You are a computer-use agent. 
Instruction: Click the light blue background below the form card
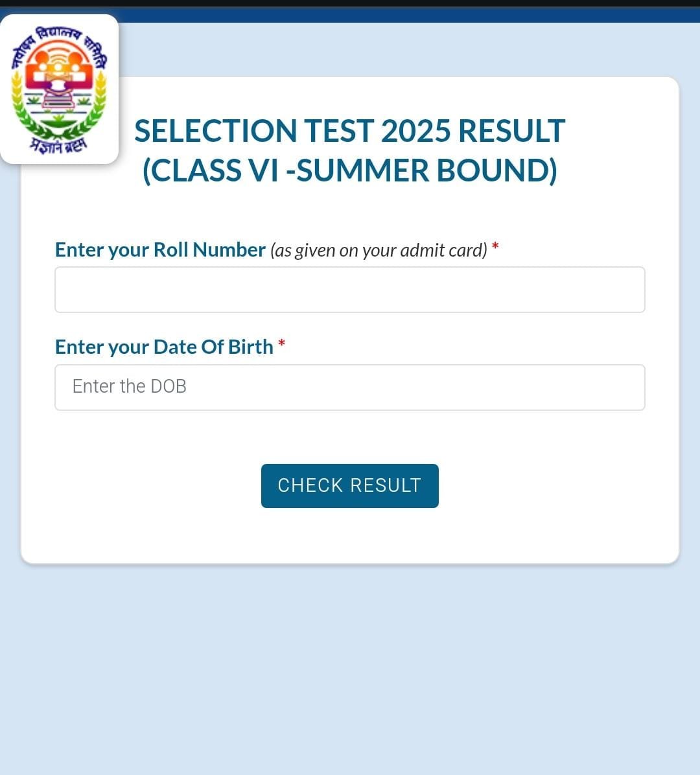[x=350, y=667]
